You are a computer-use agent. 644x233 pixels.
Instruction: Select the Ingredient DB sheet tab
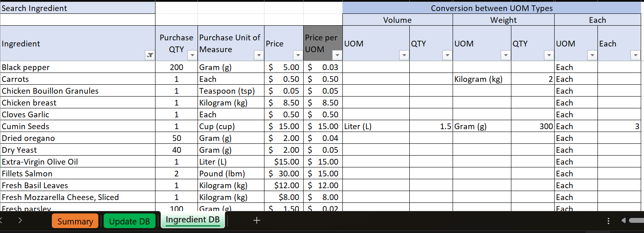(193, 220)
